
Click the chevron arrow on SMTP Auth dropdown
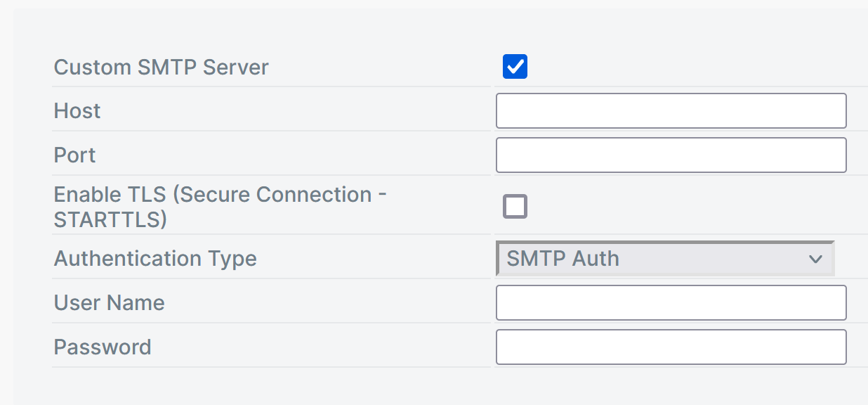pos(815,259)
